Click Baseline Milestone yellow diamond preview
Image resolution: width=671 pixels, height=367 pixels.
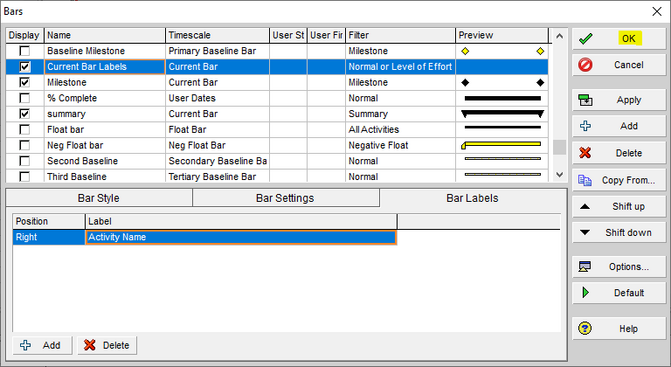502,51
